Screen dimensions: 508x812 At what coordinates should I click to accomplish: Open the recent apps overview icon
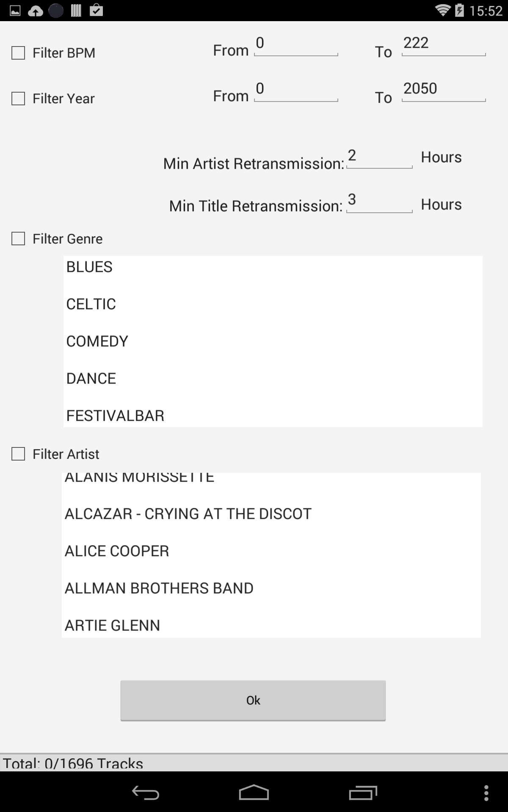[363, 793]
